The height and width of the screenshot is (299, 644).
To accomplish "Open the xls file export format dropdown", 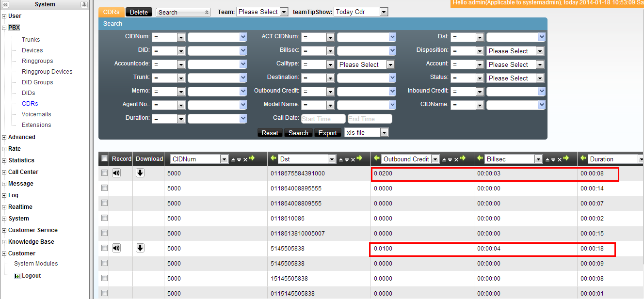I will [x=366, y=133].
